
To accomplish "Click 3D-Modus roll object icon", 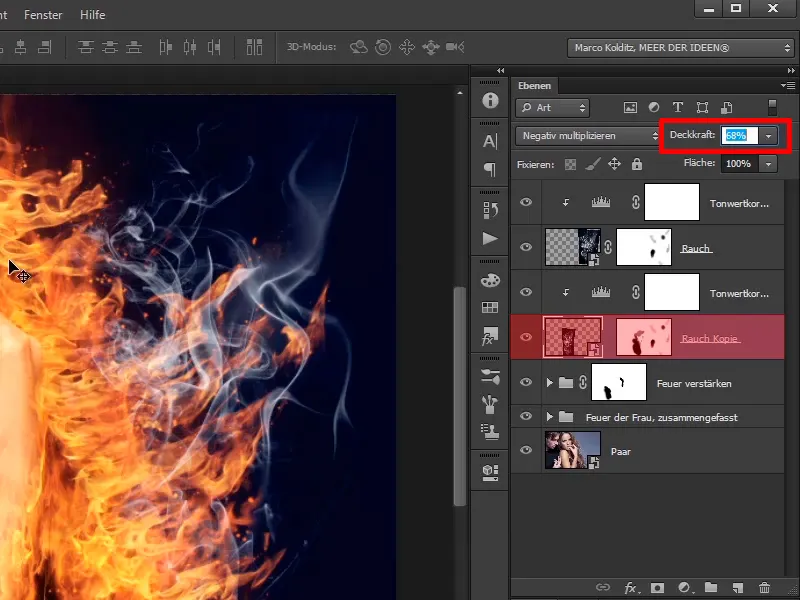I will click(383, 47).
